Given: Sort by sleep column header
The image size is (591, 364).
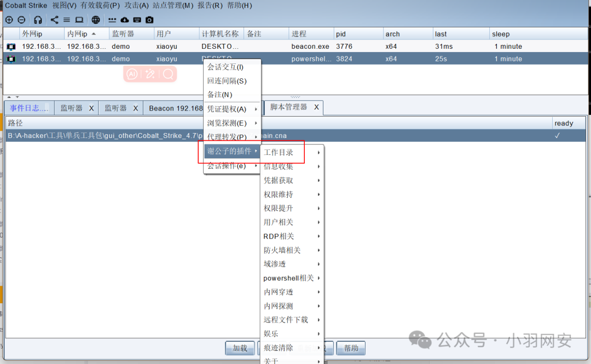Looking at the screenshot, I should [538, 34].
